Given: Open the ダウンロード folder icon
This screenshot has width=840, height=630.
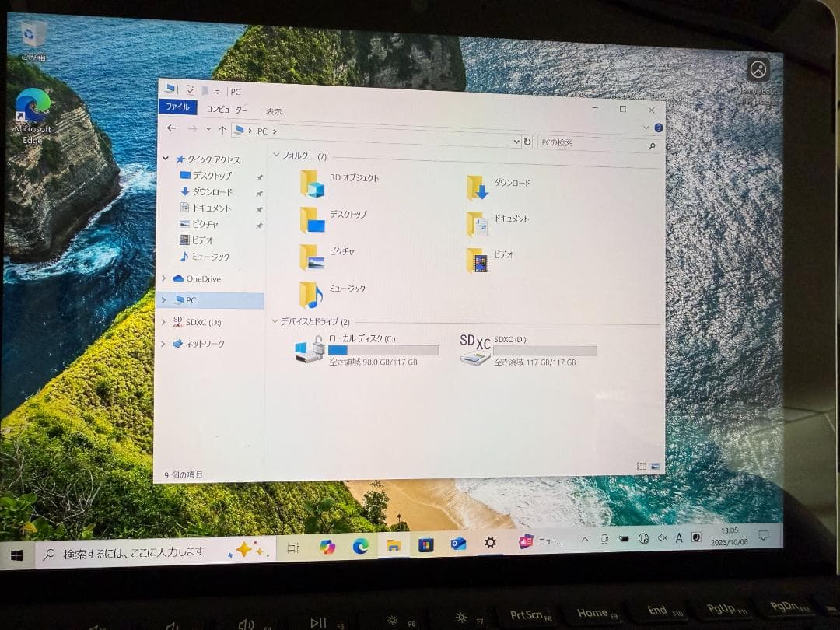Looking at the screenshot, I should coord(477,187).
